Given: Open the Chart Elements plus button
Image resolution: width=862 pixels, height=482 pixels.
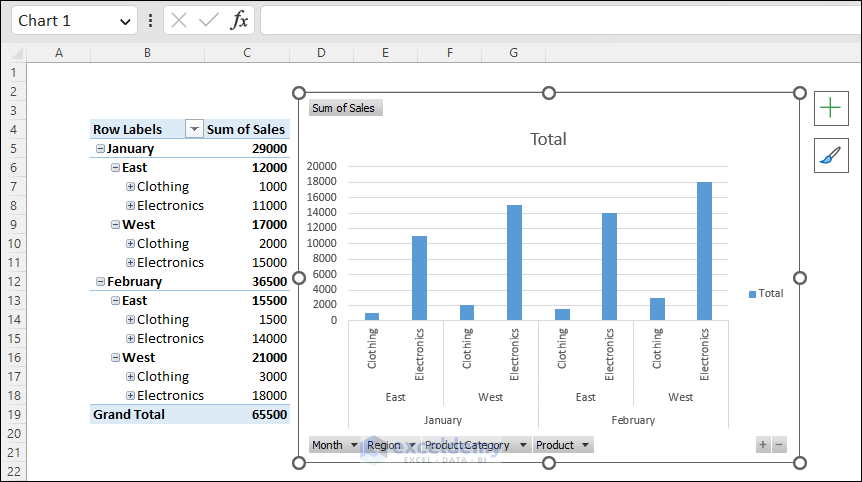Looking at the screenshot, I should (831, 108).
